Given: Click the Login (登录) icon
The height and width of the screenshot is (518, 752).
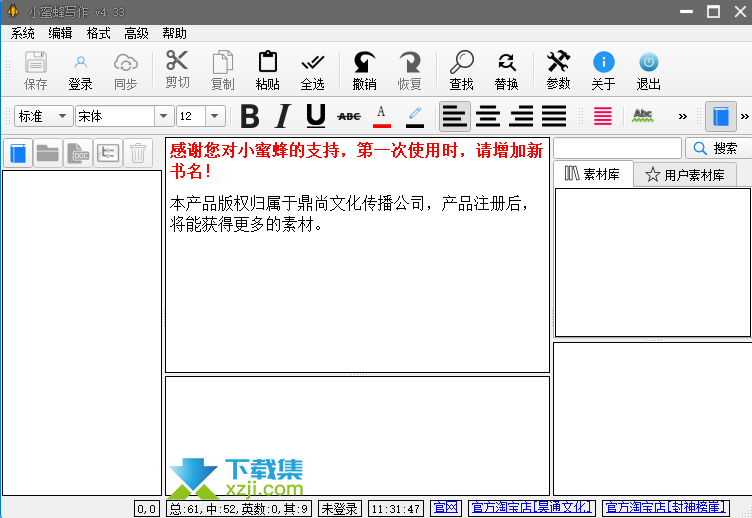Looking at the screenshot, I should coord(80,70).
